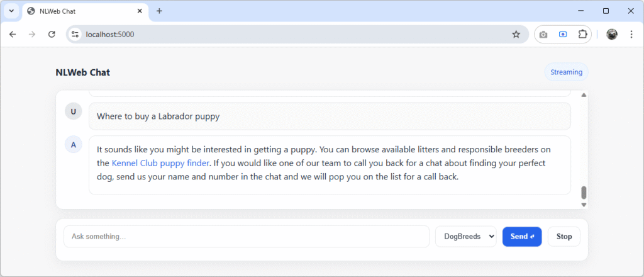The height and width of the screenshot is (277, 644).
Task: Click the NLWeb Chat heading
Action: click(82, 73)
